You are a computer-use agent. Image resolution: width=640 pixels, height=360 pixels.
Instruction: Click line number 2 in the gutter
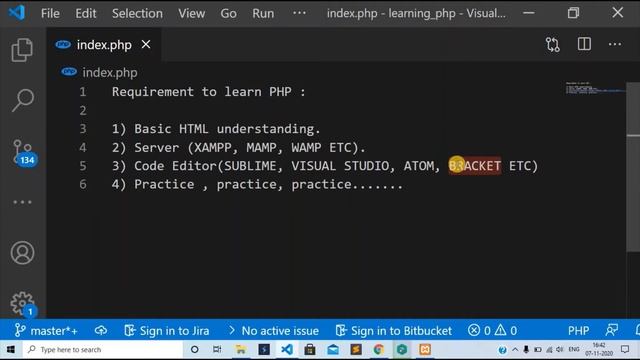(83, 111)
